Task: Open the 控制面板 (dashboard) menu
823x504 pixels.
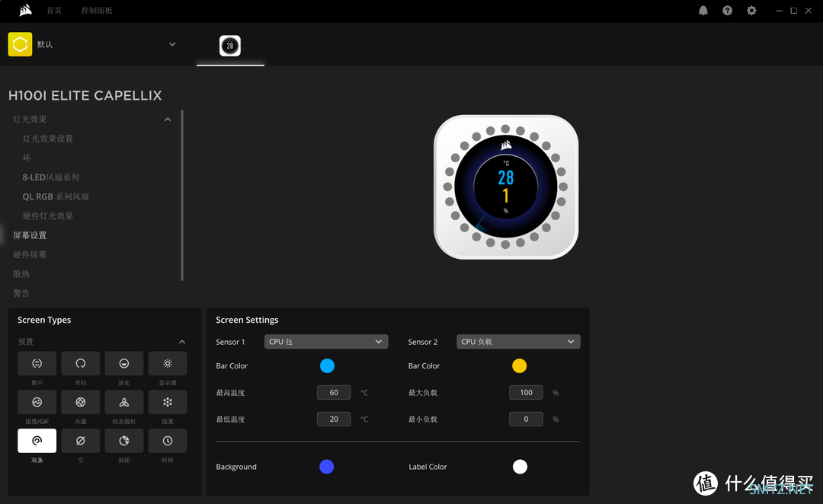Action: (x=97, y=11)
